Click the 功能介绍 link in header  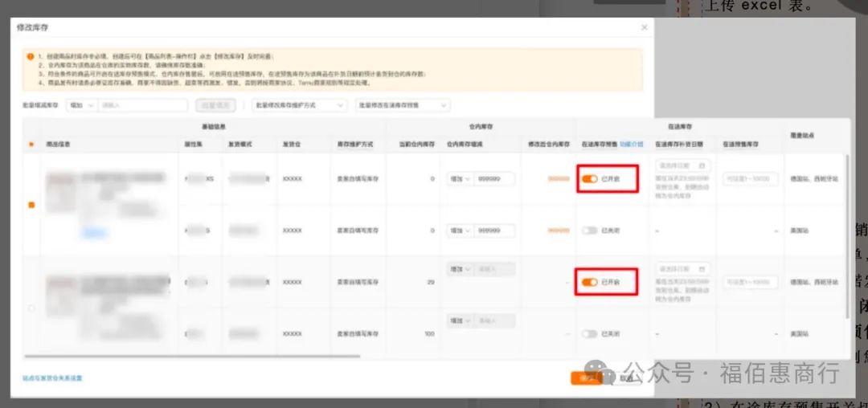(x=631, y=145)
